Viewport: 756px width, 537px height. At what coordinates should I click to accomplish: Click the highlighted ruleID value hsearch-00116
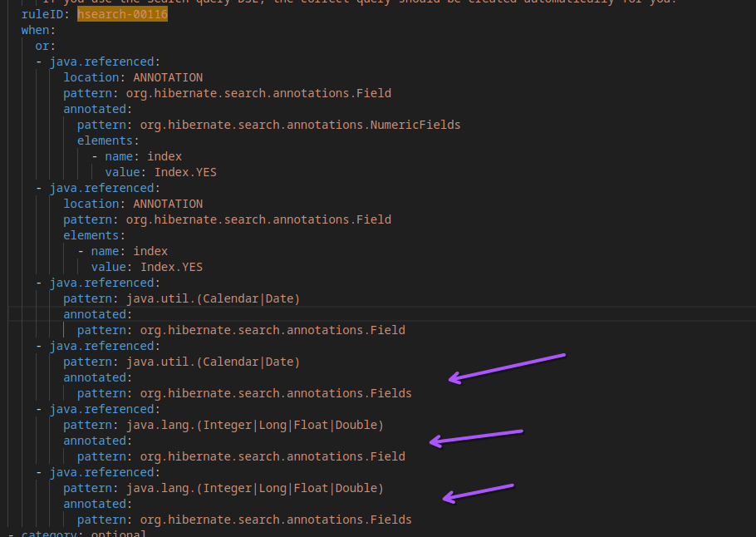point(122,14)
